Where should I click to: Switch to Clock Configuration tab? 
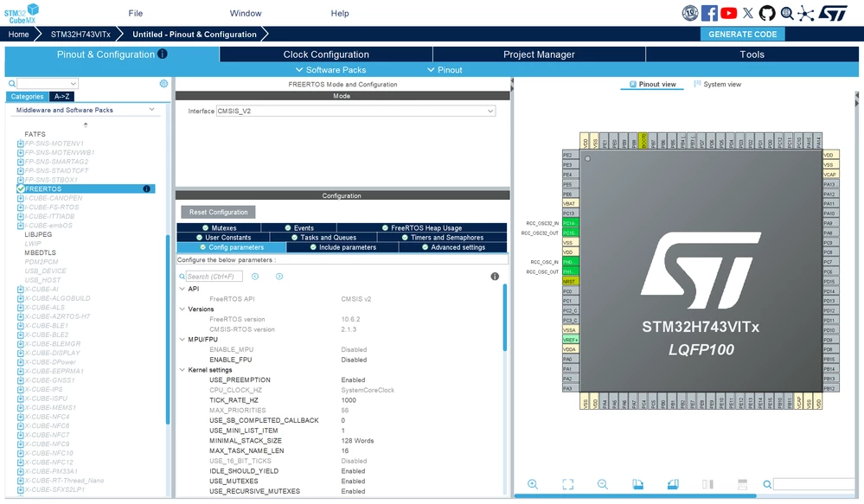point(326,54)
